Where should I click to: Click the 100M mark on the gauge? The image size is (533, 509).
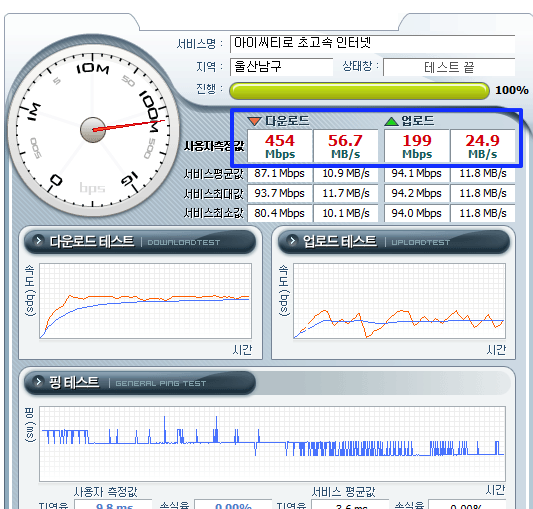point(150,111)
